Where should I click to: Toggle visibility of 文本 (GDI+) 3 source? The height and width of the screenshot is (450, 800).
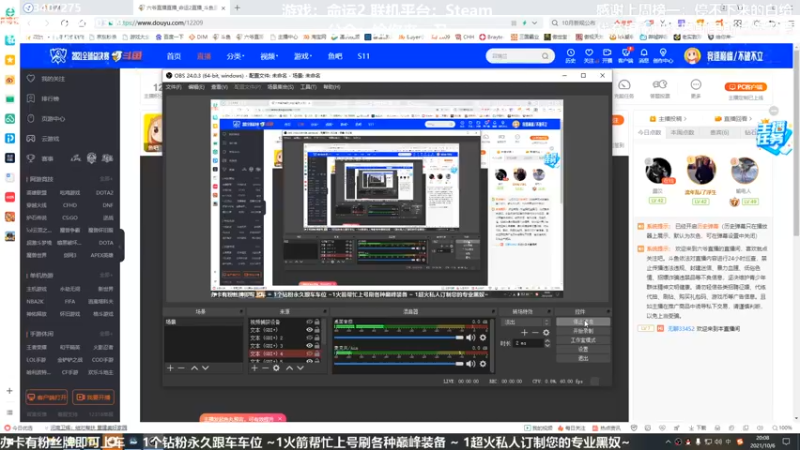309,345
